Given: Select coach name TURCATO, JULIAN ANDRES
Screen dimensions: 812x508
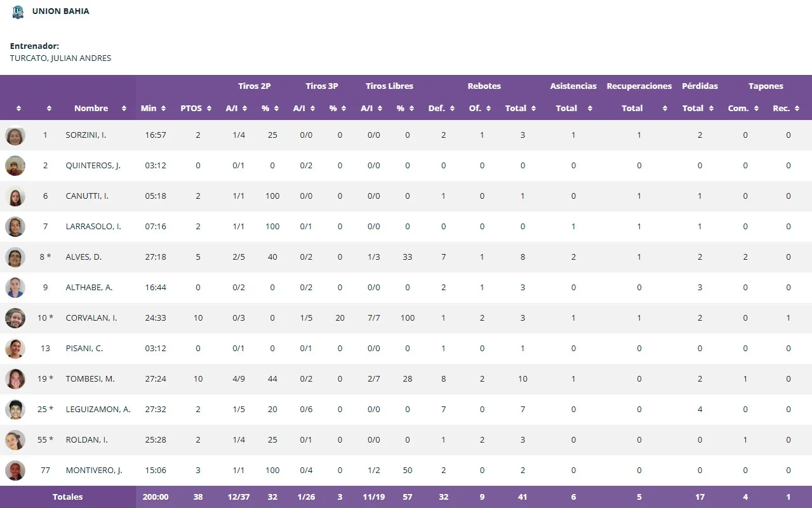Looking at the screenshot, I should point(60,58).
